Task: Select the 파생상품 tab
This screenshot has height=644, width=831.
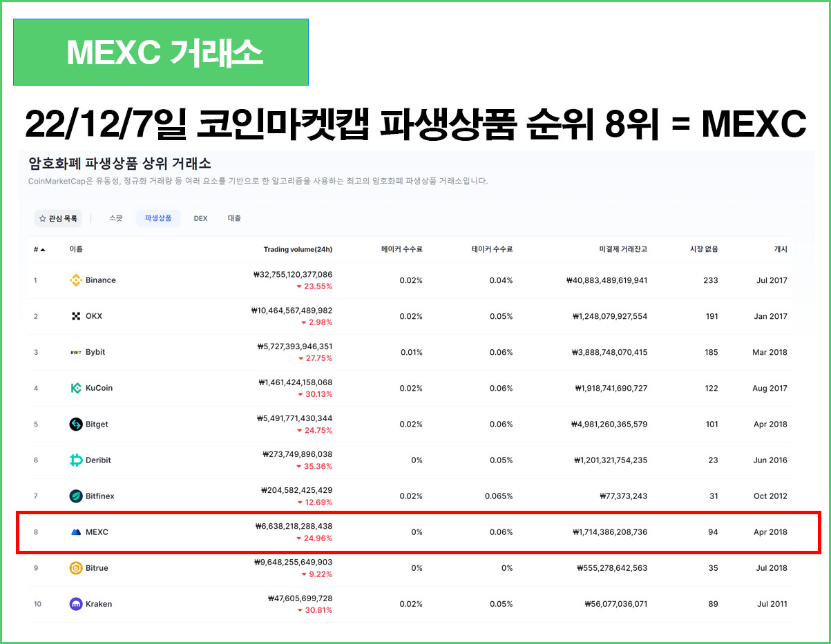Action: pos(158,218)
